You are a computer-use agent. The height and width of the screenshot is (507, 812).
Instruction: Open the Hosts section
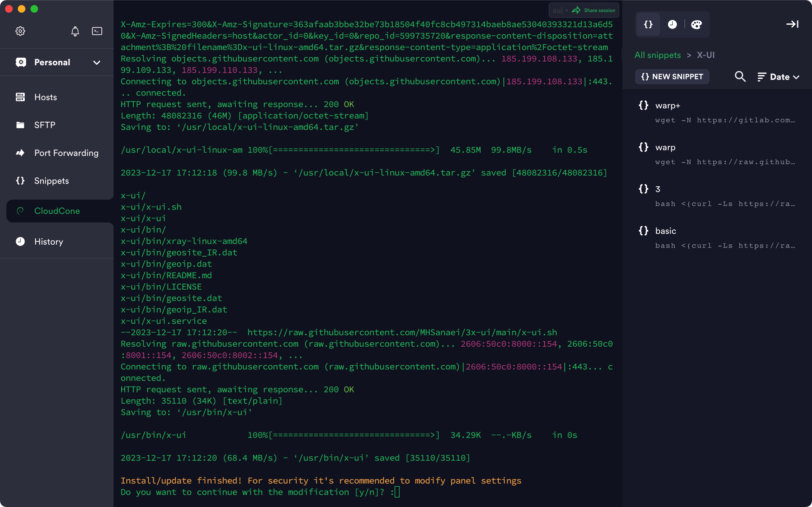point(57,97)
